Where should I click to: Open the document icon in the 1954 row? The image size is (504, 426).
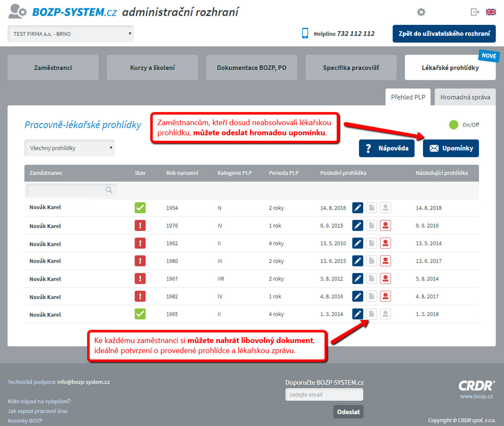point(372,208)
